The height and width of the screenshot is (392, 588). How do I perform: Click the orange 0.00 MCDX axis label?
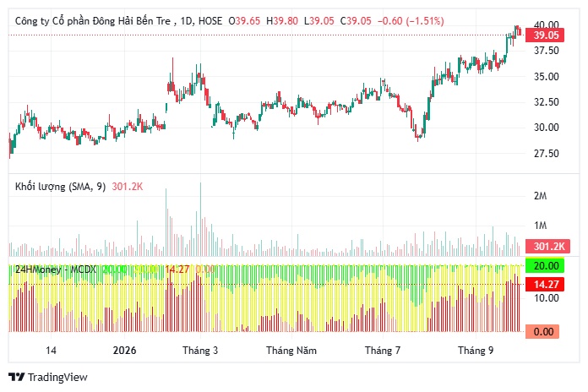click(542, 332)
